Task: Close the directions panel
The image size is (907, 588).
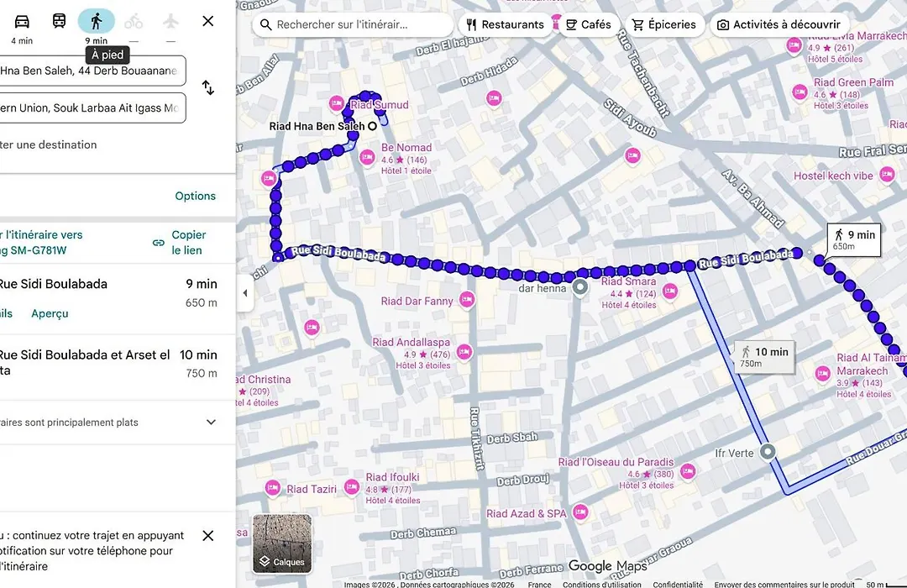Action: pos(208,21)
